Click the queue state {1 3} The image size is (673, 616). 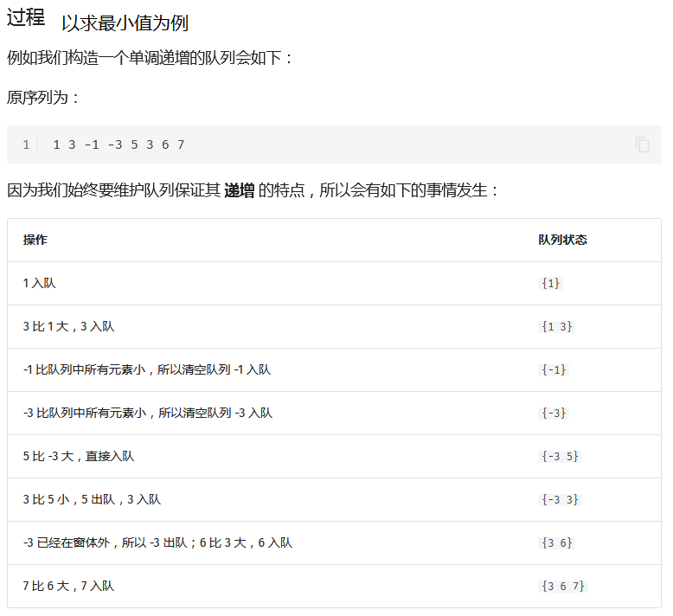coord(557,327)
